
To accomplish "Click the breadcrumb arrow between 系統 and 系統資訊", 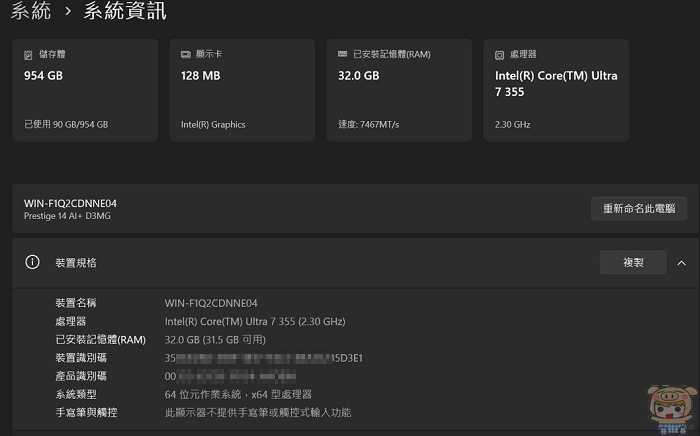I will click(67, 12).
